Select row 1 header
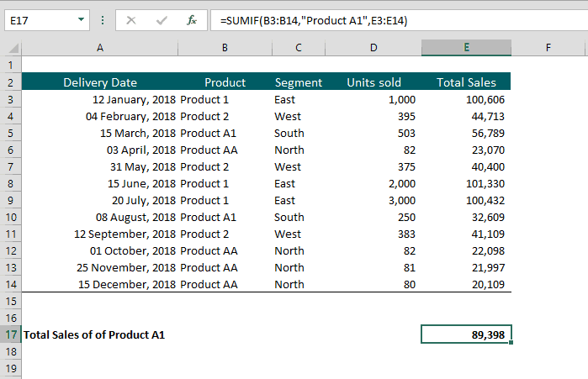 (10, 66)
